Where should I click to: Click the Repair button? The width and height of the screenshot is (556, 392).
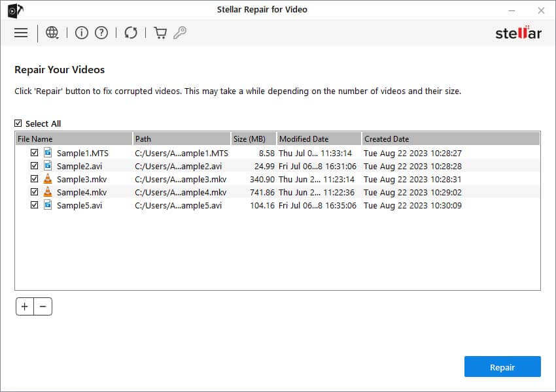(x=502, y=367)
